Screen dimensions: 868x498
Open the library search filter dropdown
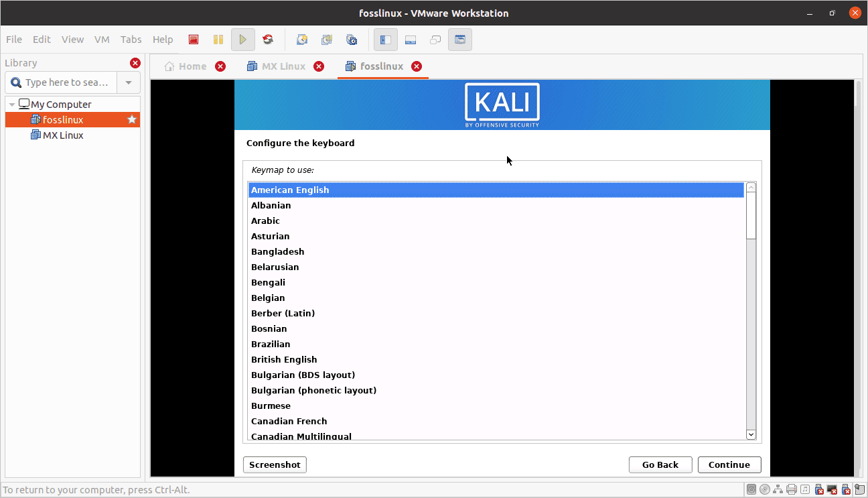(129, 82)
